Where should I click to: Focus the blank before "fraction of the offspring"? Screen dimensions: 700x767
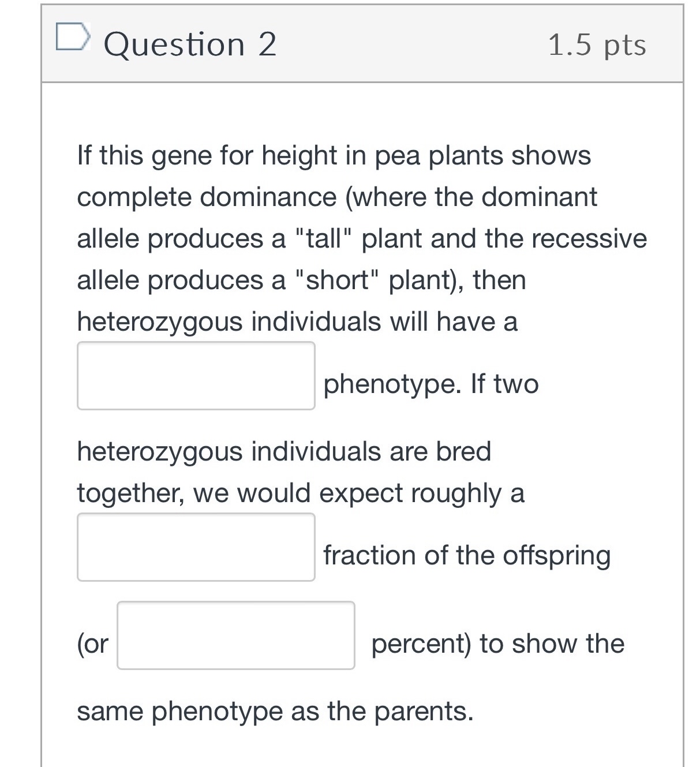click(196, 547)
